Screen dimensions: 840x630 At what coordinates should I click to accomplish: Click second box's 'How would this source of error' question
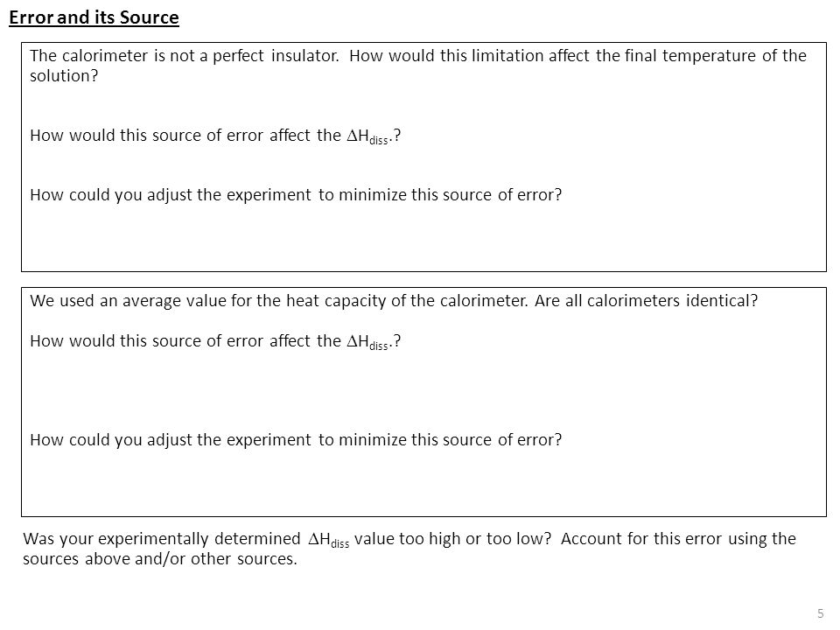(x=215, y=342)
